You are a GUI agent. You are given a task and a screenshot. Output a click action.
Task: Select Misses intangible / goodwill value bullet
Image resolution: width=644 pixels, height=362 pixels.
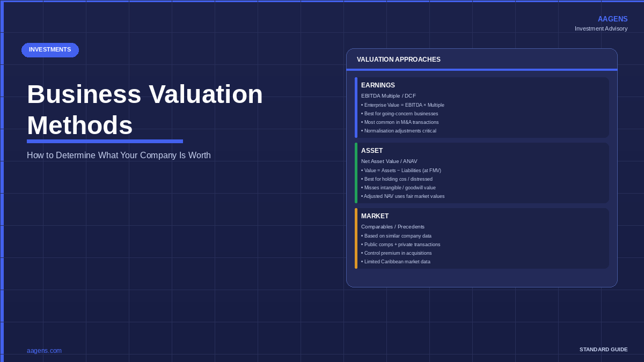tap(398, 188)
